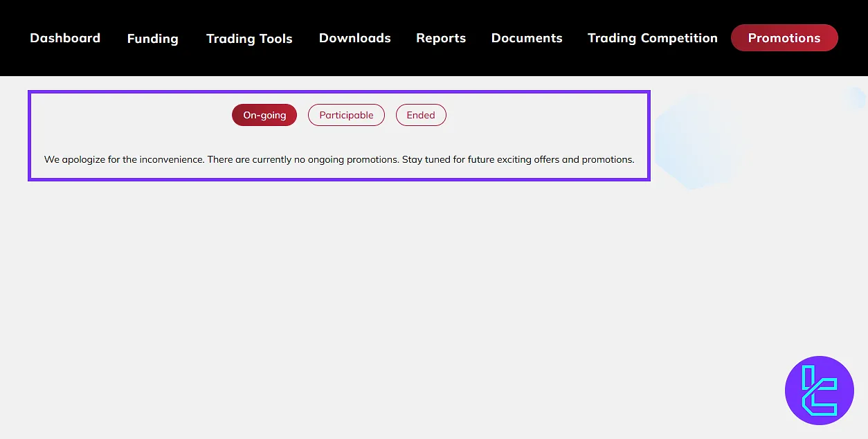The image size is (868, 439).
Task: View the Documents section
Action: pos(527,38)
